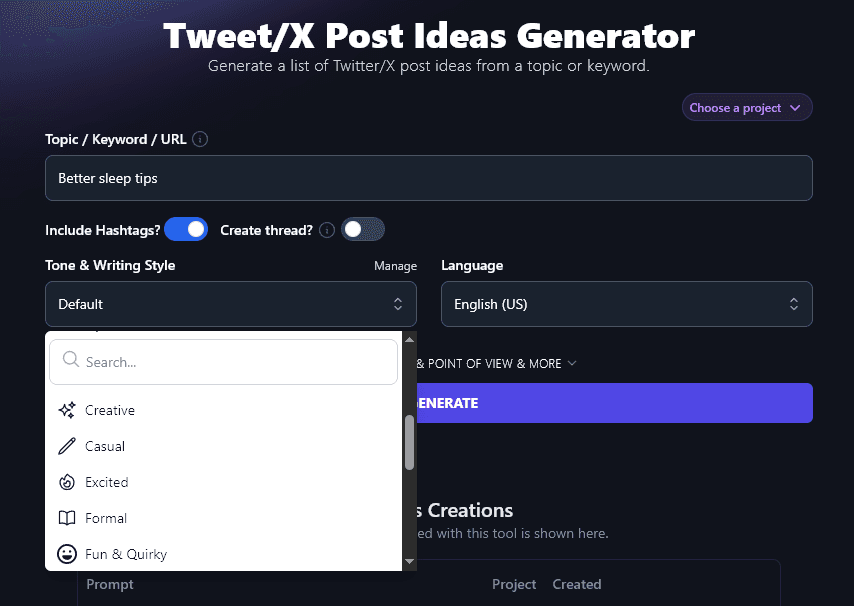The width and height of the screenshot is (854, 606).
Task: Click the open-book icon beside Formal
Action: [x=67, y=518]
